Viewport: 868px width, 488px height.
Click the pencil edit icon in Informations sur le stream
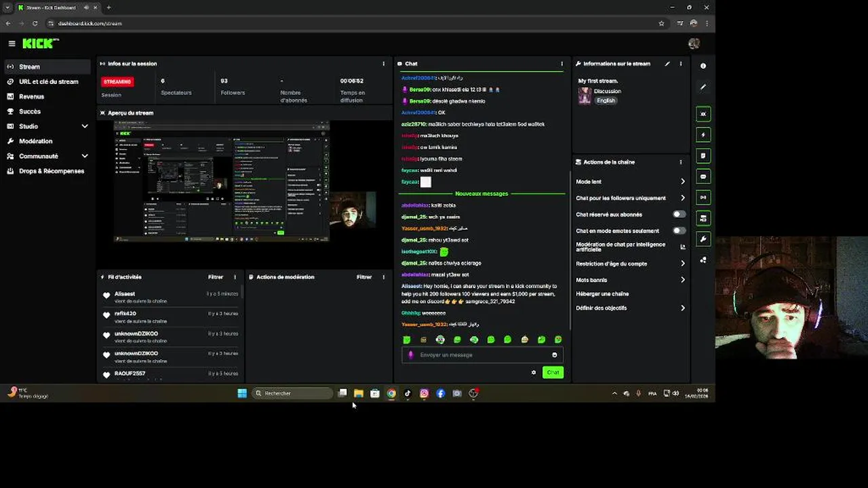[x=667, y=64]
